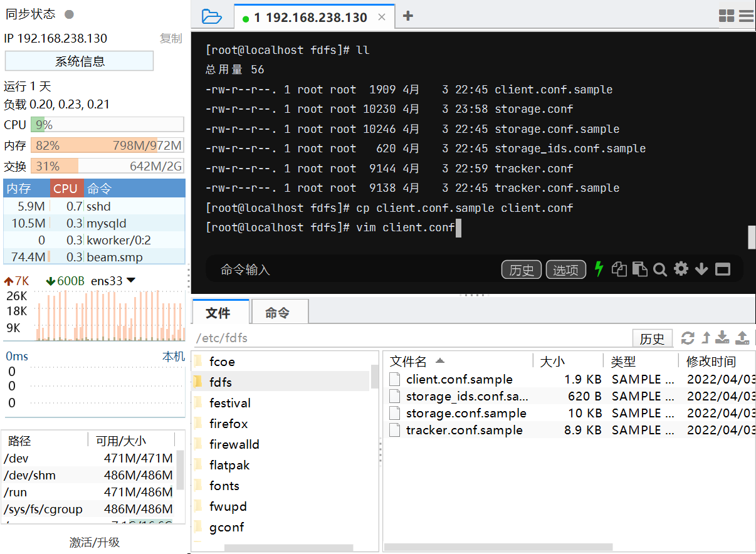Screen dimensions: 756x554
Task: Click the beam.smp process row
Action: 95,257
